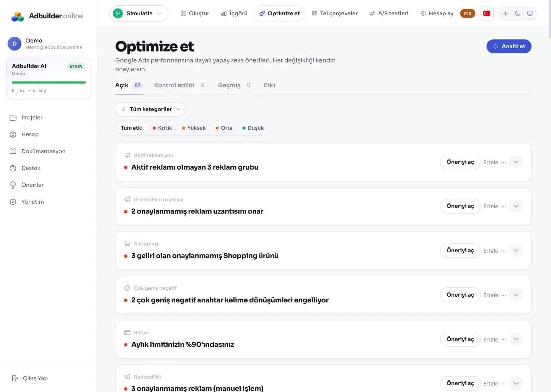551x392 pixels.
Task: Click the megaphone icon of Reddedilen uzantılar
Action: pyautogui.click(x=127, y=199)
